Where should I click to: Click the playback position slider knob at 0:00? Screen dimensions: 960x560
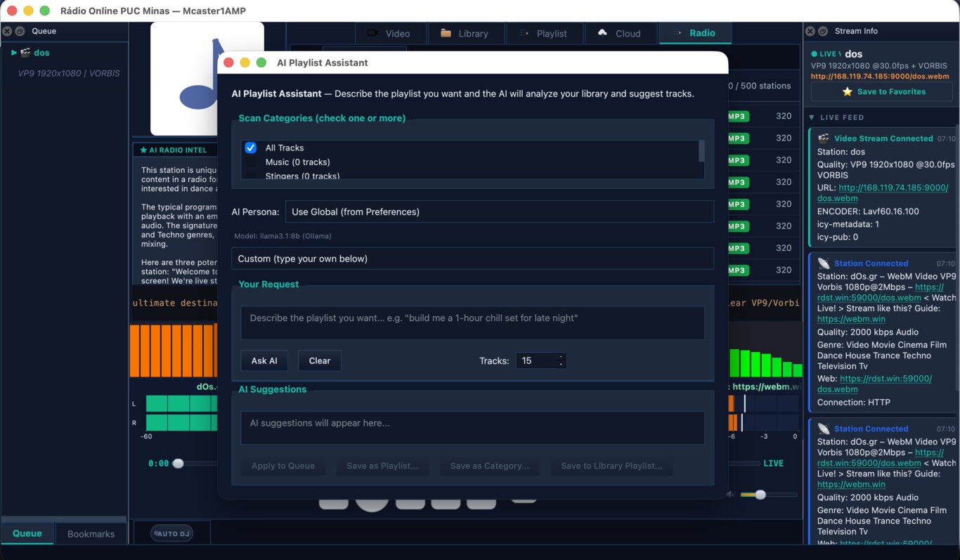179,464
